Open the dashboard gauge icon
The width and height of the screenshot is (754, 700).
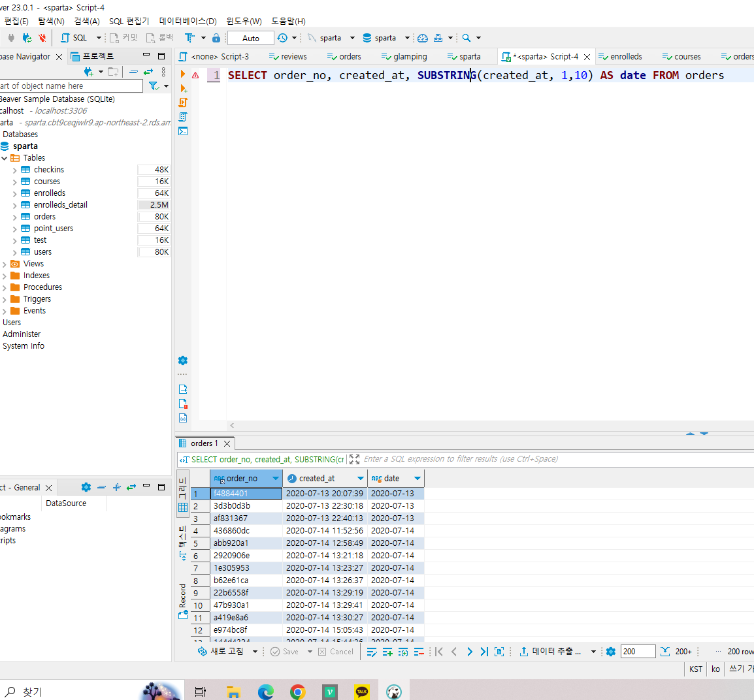423,38
